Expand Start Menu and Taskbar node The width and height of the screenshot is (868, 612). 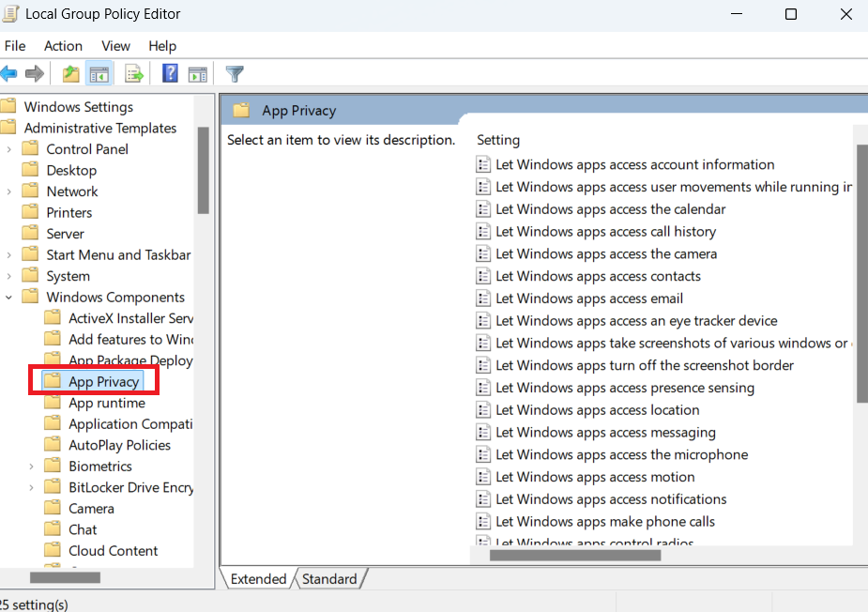(x=8, y=254)
